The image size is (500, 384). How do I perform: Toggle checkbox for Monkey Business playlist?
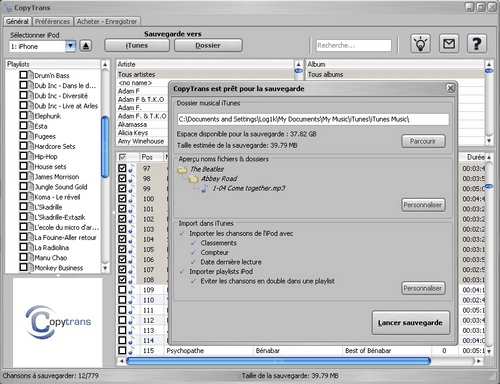[x=23, y=267]
